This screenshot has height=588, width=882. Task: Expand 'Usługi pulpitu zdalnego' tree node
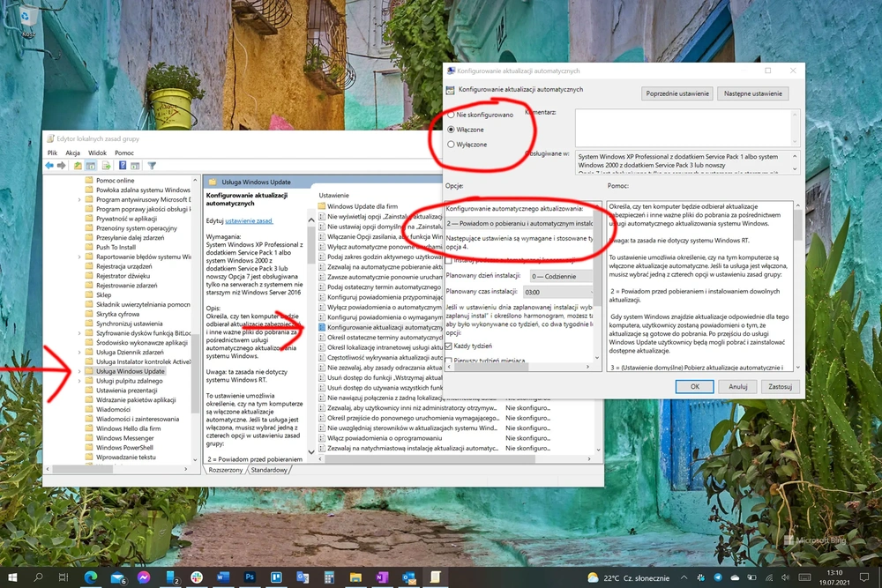[x=78, y=381]
